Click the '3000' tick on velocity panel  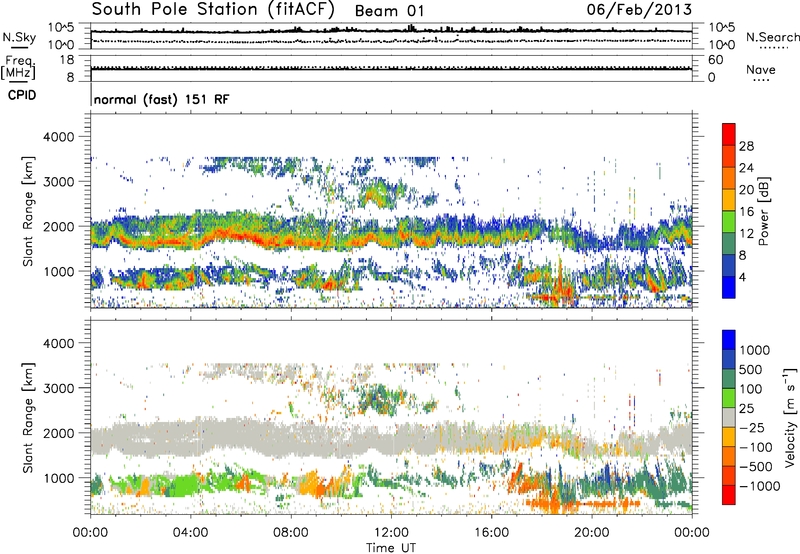click(59, 388)
